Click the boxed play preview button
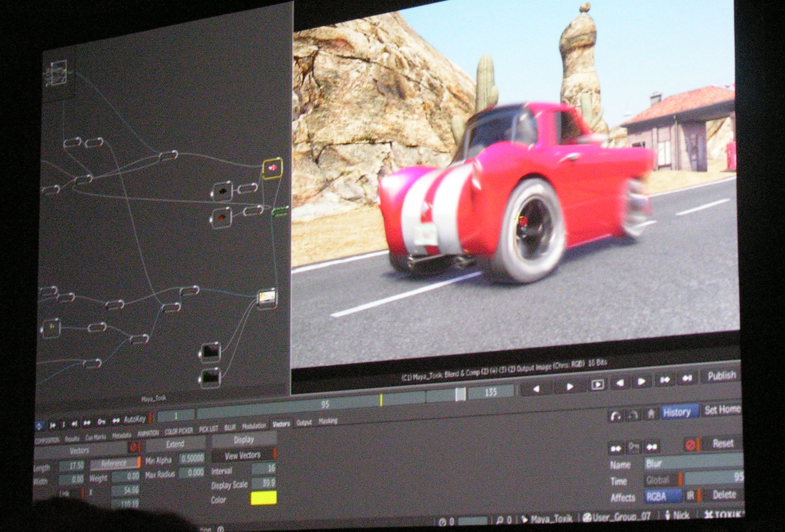Image resolution: width=785 pixels, height=532 pixels. (598, 384)
